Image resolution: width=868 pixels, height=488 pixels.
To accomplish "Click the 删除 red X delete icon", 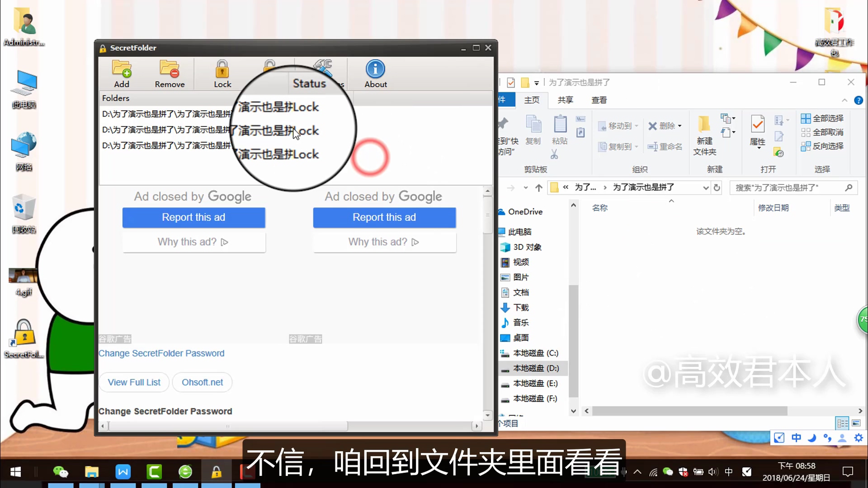I will pos(653,126).
